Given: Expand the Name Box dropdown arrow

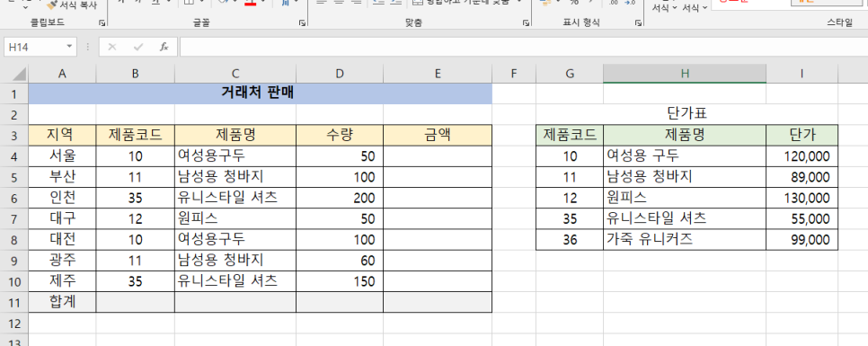Looking at the screenshot, I should click(70, 47).
